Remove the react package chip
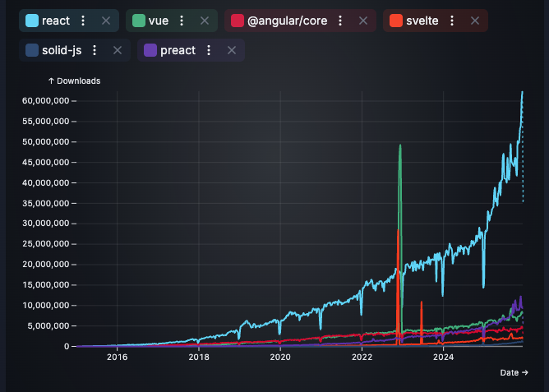This screenshot has height=392, width=549. 106,21
